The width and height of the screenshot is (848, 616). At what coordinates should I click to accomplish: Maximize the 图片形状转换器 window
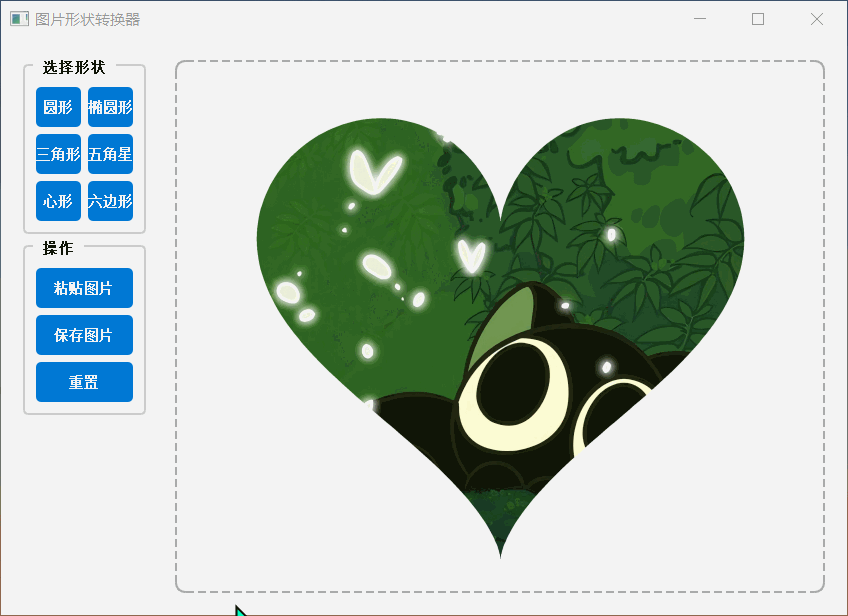[x=758, y=19]
